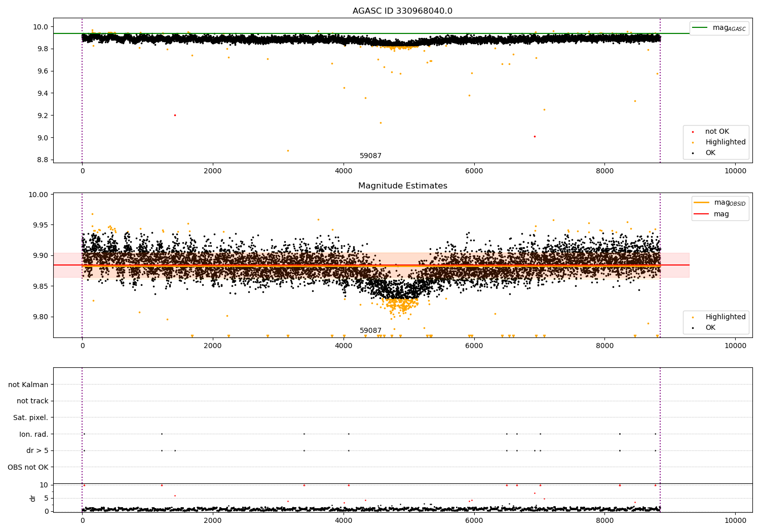Click the '6000' x-axis tick under top plot
Screen dimensions: 760x532
(474, 171)
